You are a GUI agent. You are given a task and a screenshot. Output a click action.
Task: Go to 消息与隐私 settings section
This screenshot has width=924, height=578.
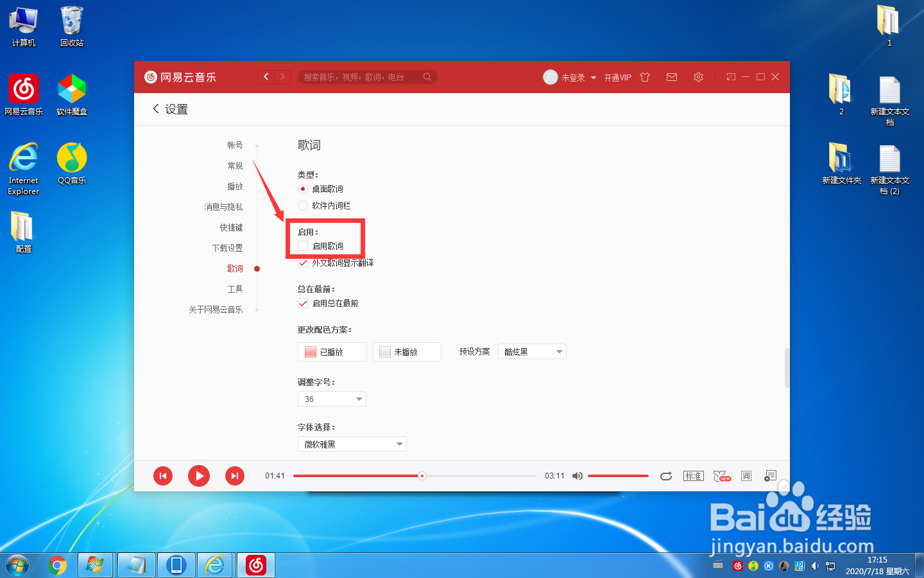coord(223,207)
